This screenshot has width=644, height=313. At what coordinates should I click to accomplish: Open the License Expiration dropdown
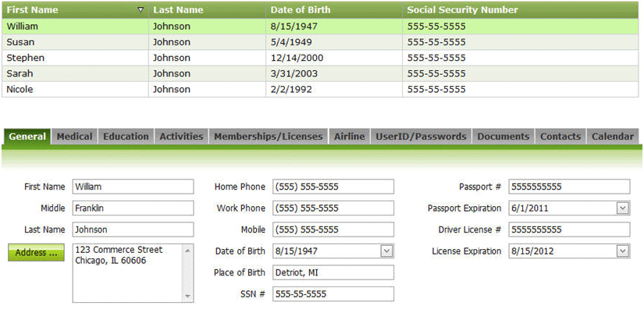[622, 251]
